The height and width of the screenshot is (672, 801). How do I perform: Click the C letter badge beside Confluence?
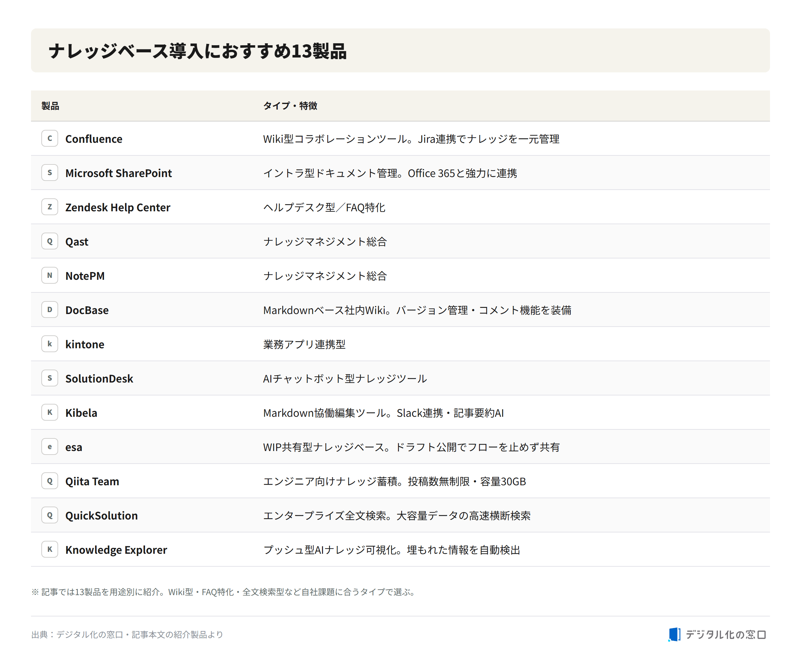[x=50, y=139]
